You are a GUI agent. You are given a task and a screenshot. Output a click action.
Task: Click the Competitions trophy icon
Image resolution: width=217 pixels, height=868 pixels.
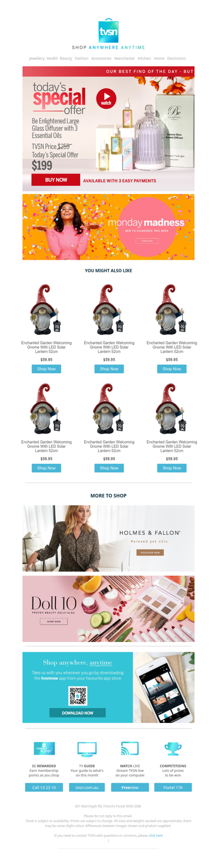click(173, 749)
